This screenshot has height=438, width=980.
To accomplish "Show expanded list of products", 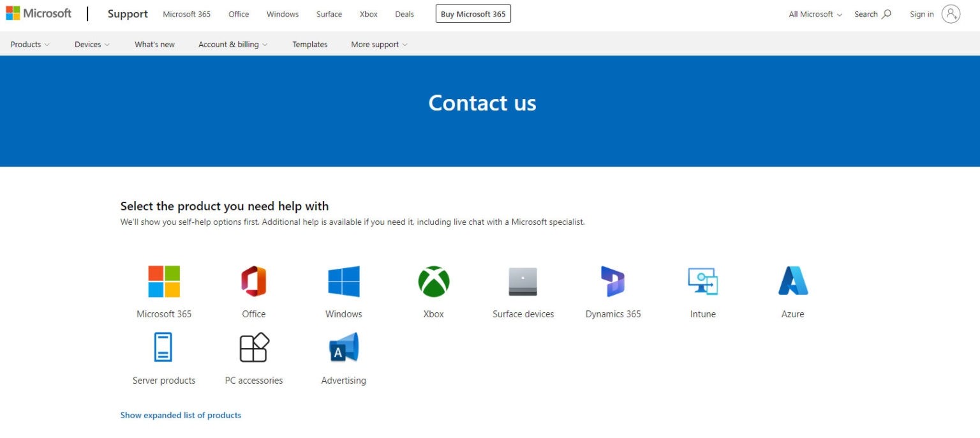I will pyautogui.click(x=181, y=415).
